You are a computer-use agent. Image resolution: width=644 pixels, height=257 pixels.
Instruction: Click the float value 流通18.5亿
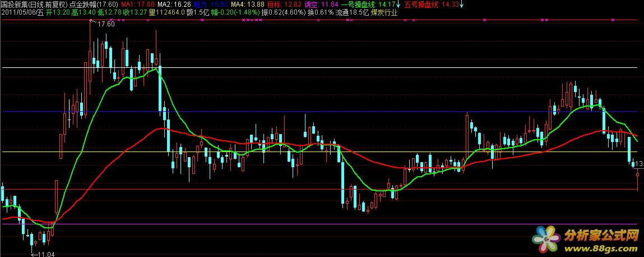pos(352,13)
